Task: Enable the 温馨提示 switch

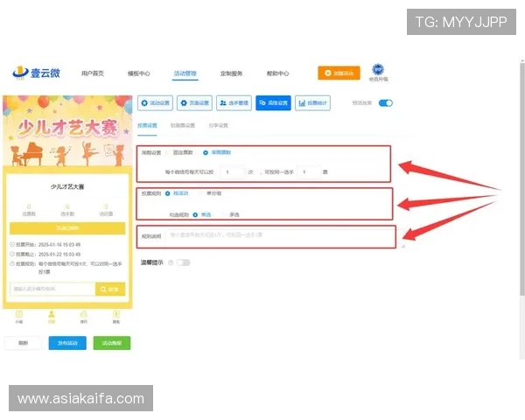Action: (x=184, y=262)
